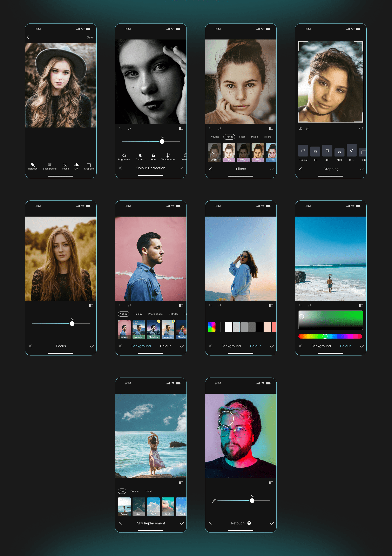Select the Birthday background category

coord(174,314)
